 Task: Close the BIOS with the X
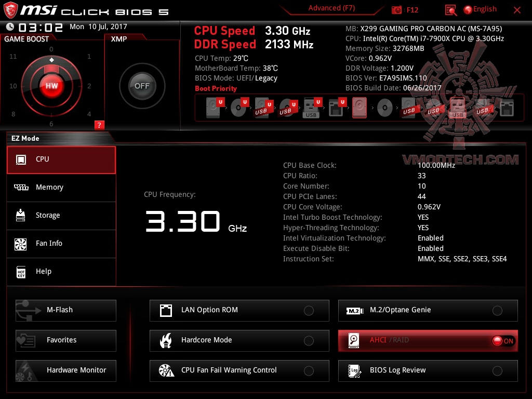pos(517,10)
